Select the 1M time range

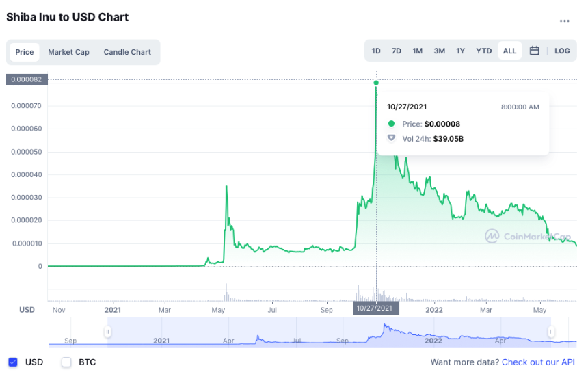pos(417,51)
